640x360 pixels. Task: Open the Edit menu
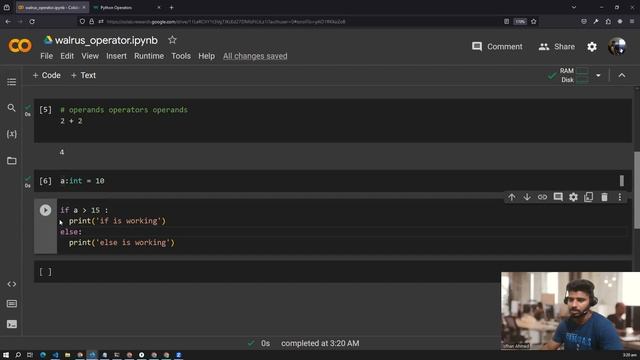point(67,56)
